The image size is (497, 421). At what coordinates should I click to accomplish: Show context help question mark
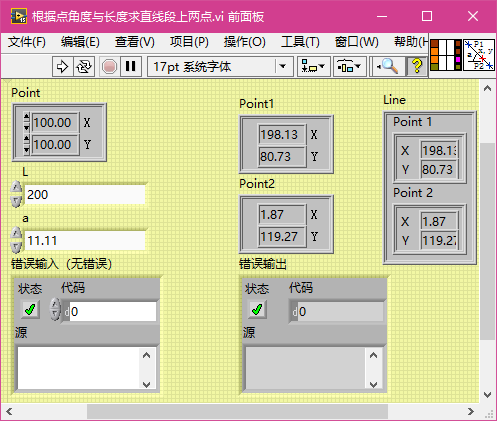pyautogui.click(x=416, y=66)
